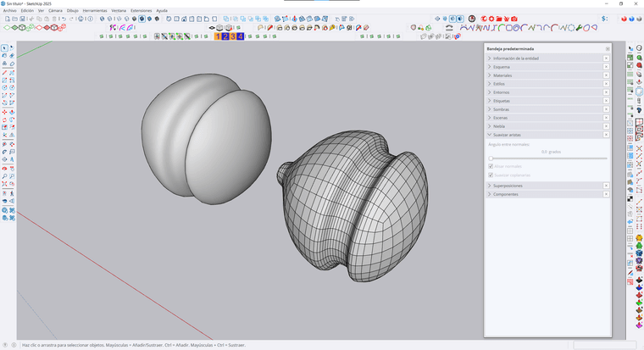Select the Rotate tool
This screenshot has height=350, width=644.
tap(4, 119)
